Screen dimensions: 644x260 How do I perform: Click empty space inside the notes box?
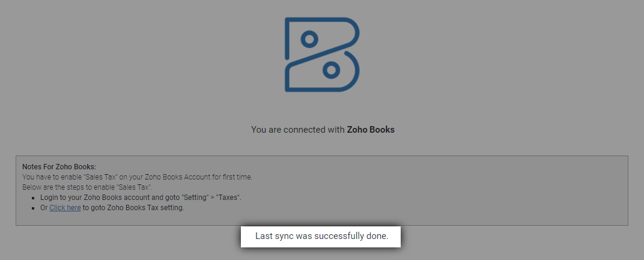pos(421,192)
